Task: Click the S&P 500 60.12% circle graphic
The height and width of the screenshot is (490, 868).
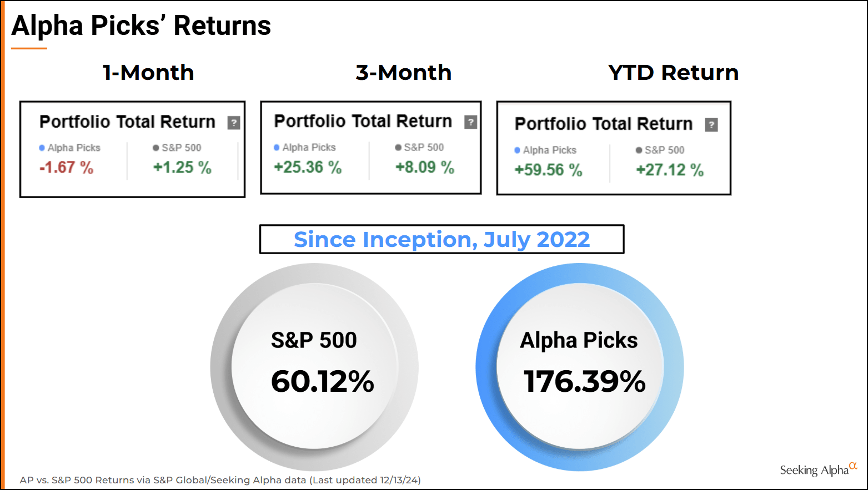Action: [x=314, y=363]
